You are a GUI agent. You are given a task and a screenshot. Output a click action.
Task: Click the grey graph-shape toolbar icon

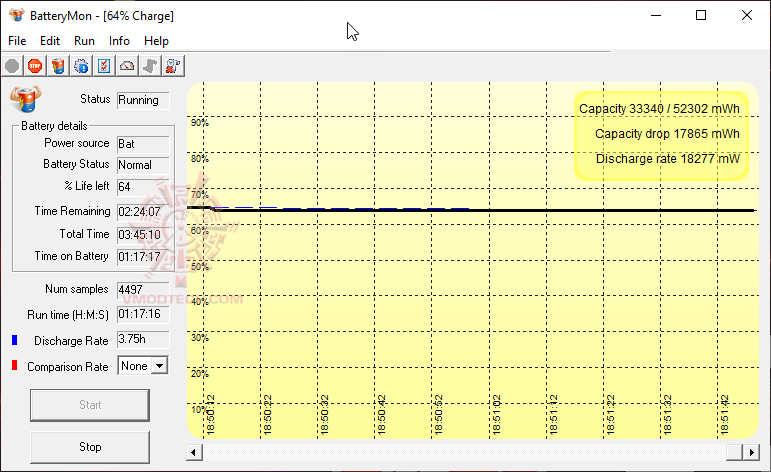[x=150, y=66]
